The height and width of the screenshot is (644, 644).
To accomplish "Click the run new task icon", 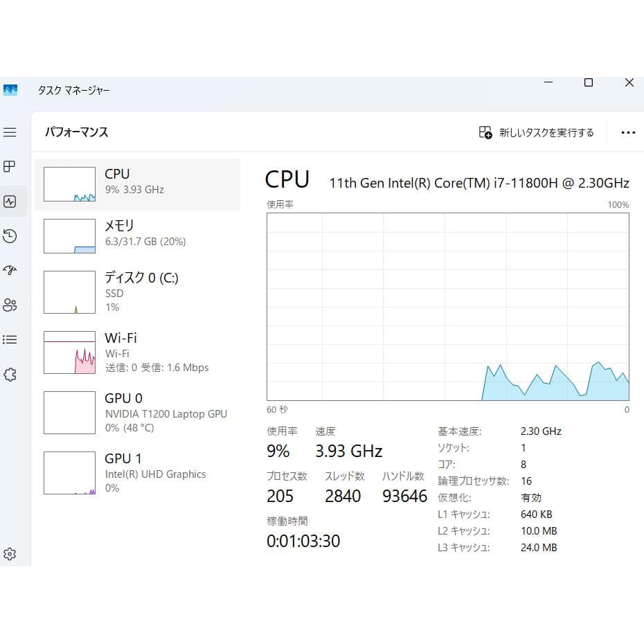I will pos(485,132).
